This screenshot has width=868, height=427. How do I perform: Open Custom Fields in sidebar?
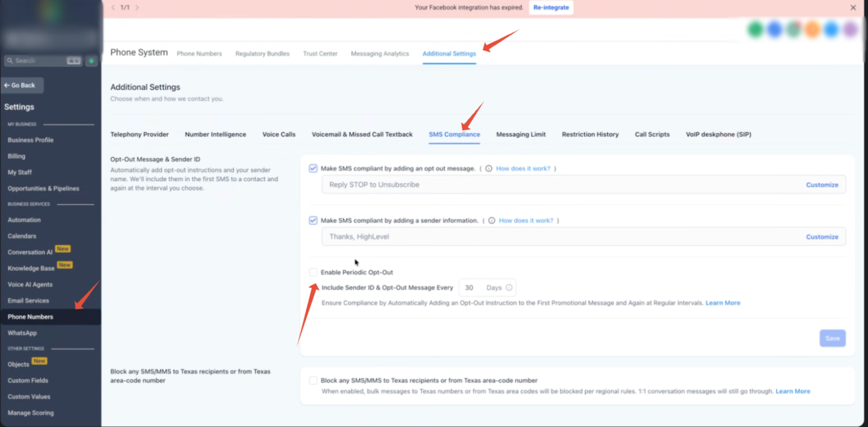tap(28, 380)
